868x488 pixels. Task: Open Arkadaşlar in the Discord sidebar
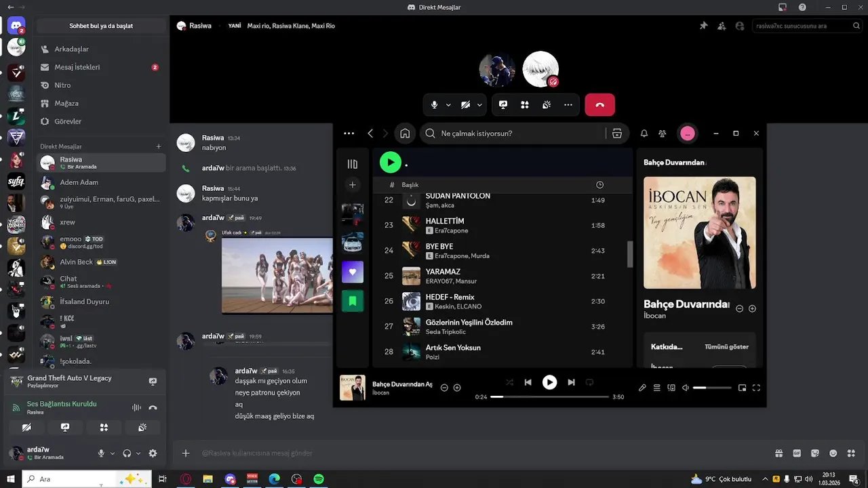click(101, 49)
